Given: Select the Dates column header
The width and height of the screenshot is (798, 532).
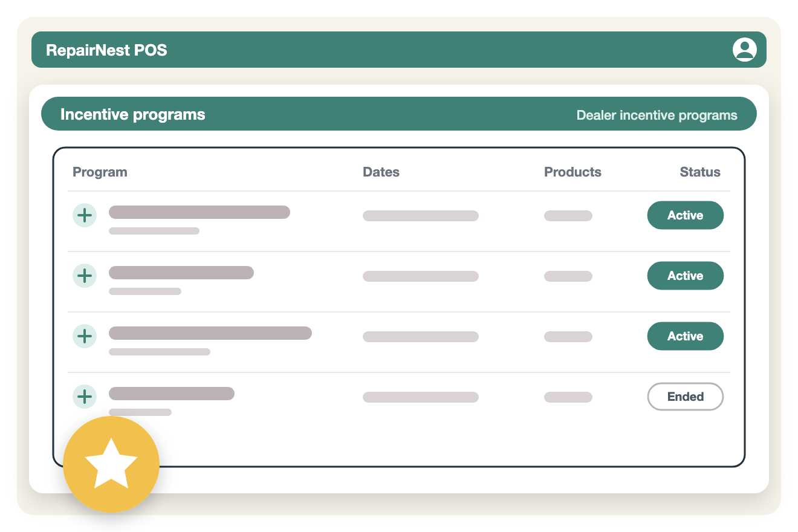Looking at the screenshot, I should [x=381, y=172].
